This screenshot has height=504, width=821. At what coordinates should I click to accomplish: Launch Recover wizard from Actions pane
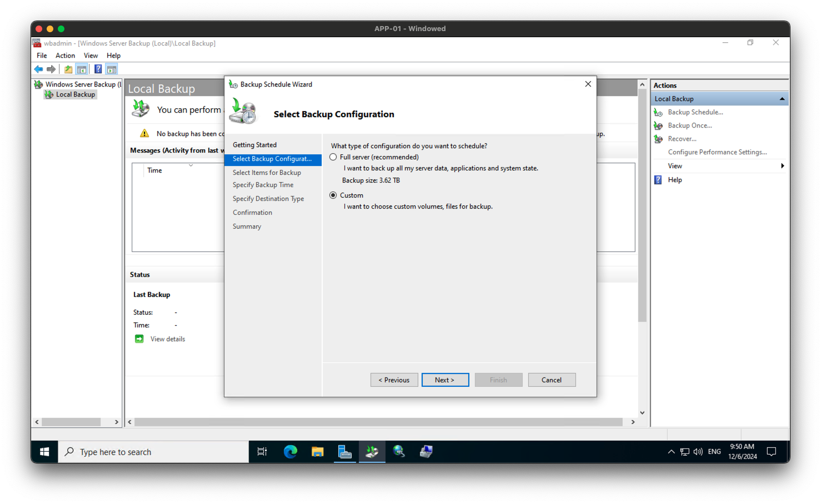point(682,138)
